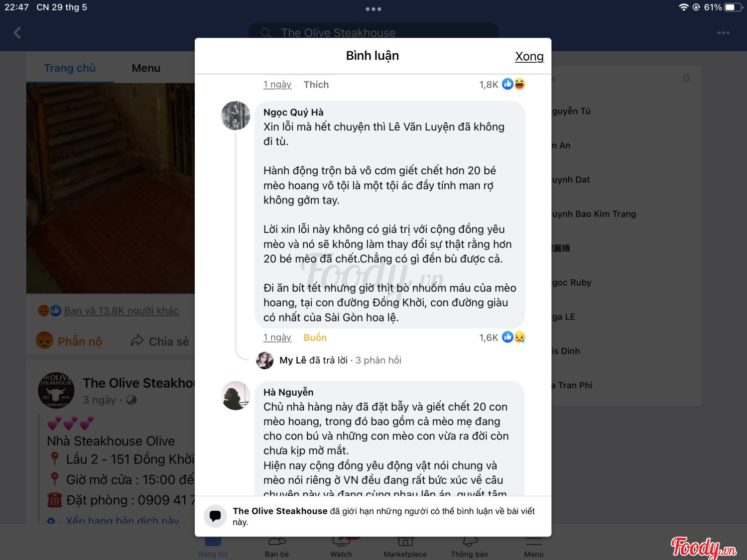View reactions on Ngọc Quý Hà's comment
Image resolution: width=747 pixels, height=560 pixels.
click(x=502, y=337)
